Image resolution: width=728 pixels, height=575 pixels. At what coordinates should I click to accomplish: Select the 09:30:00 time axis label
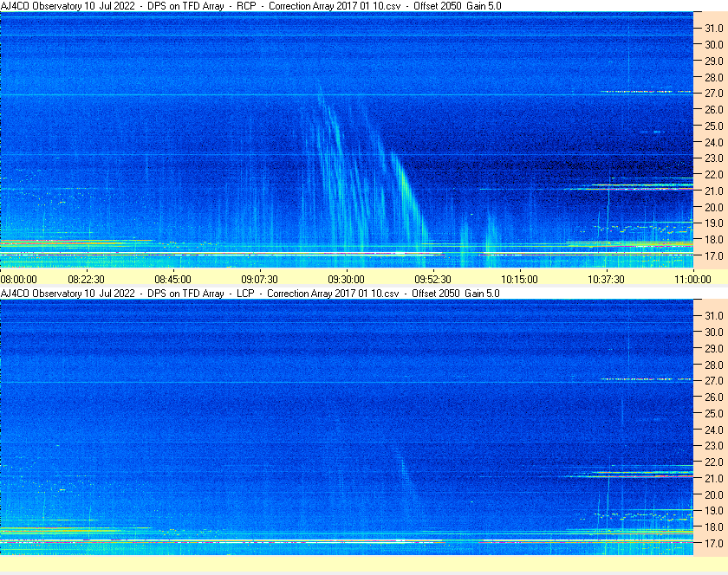click(347, 280)
